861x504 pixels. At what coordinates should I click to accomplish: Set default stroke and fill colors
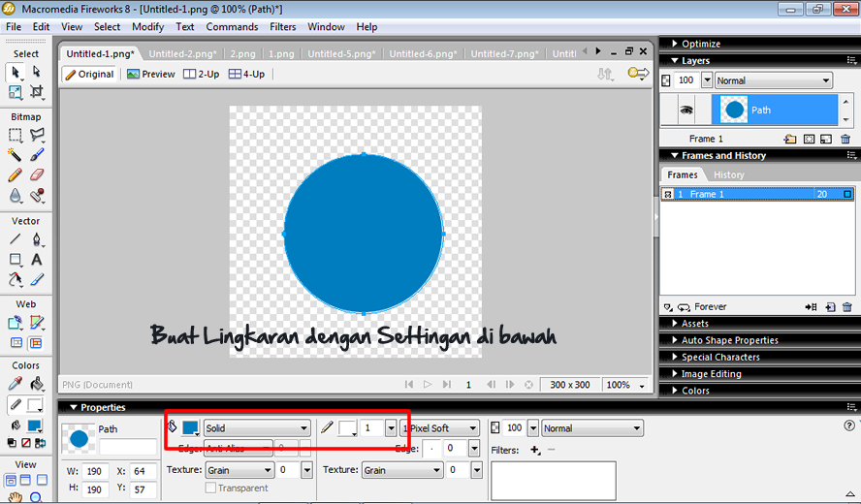pyautogui.click(x=12, y=443)
